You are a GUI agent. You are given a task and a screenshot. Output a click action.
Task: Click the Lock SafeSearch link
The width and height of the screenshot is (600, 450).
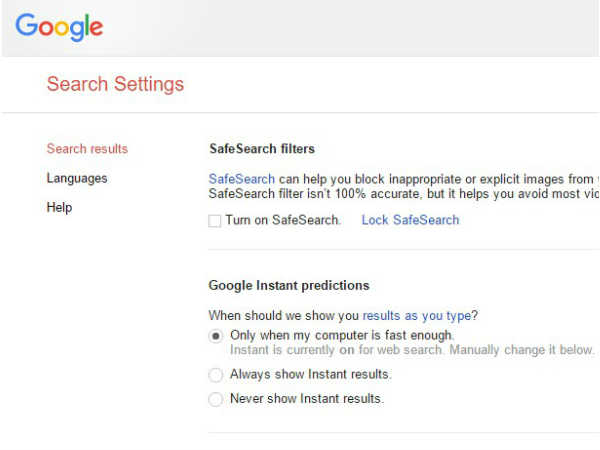pos(410,220)
